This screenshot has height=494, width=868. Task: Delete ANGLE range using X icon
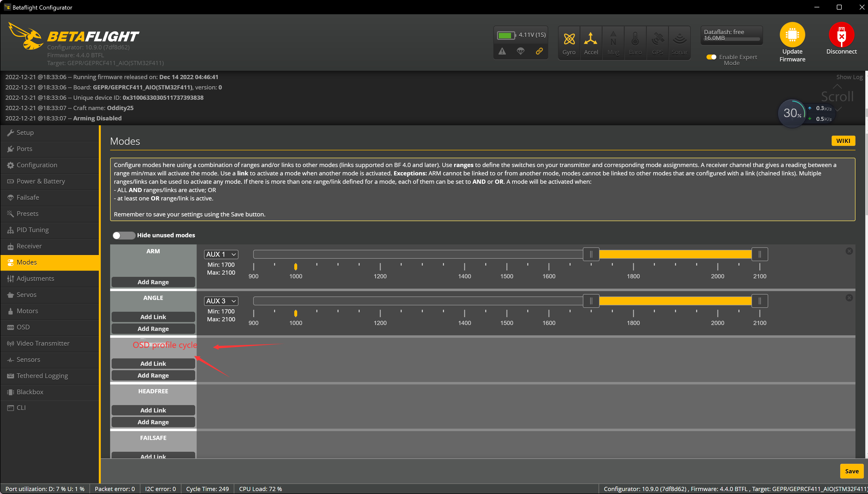[849, 298]
